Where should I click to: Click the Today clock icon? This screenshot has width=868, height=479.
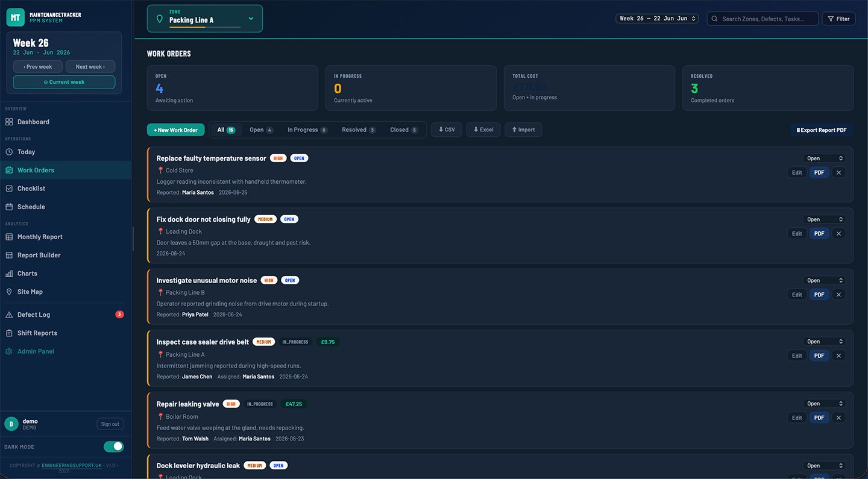(x=9, y=152)
